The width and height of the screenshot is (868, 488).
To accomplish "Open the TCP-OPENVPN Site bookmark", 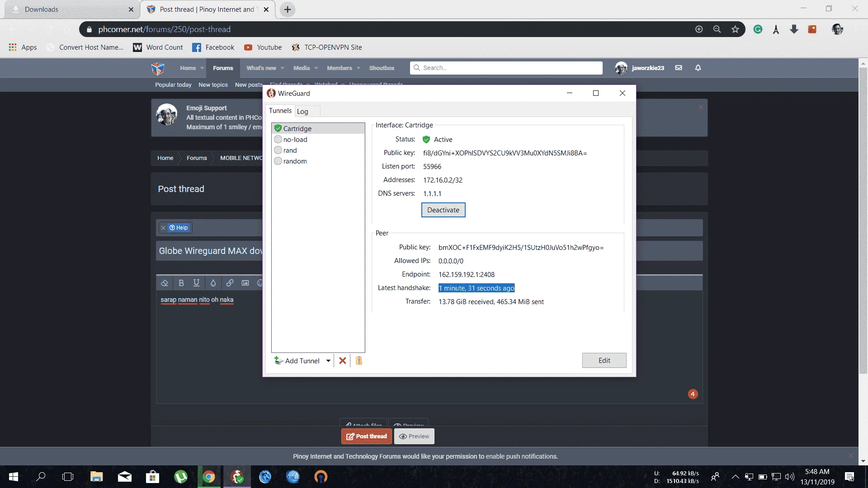I will [x=326, y=47].
